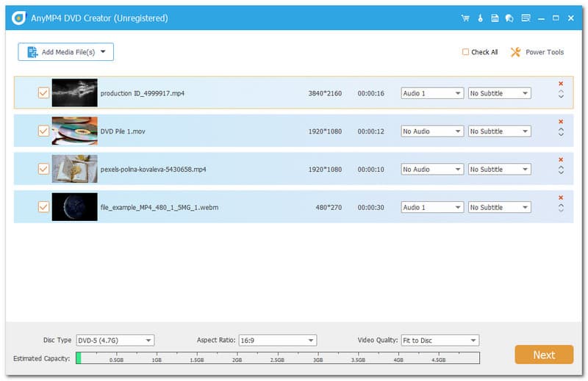The image size is (588, 381).
Task: Open No Subtitle dropdown for DVD Pile 1.mov
Action: (499, 131)
